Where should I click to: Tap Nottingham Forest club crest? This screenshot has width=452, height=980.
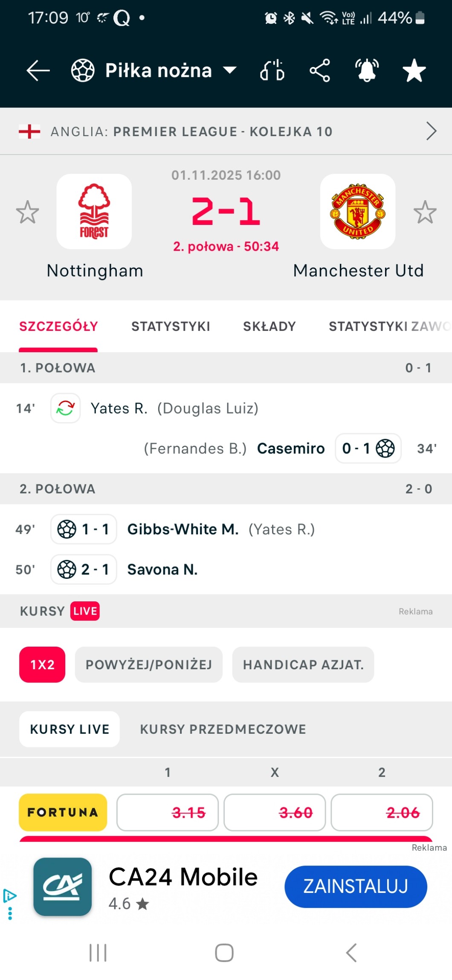point(94,212)
